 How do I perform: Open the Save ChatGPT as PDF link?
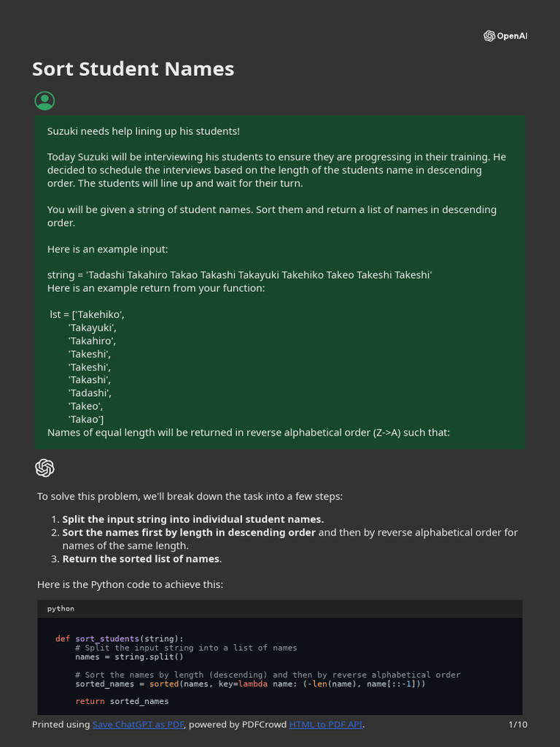[x=139, y=724]
